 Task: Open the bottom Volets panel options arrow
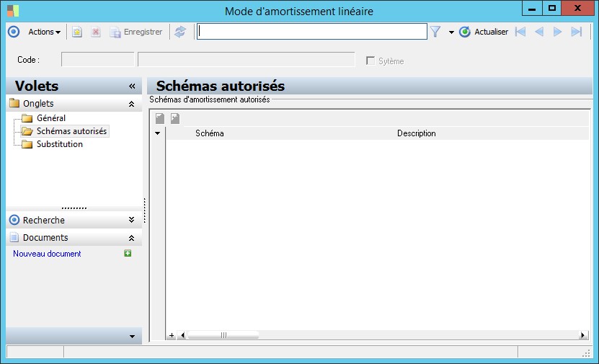[132, 337]
